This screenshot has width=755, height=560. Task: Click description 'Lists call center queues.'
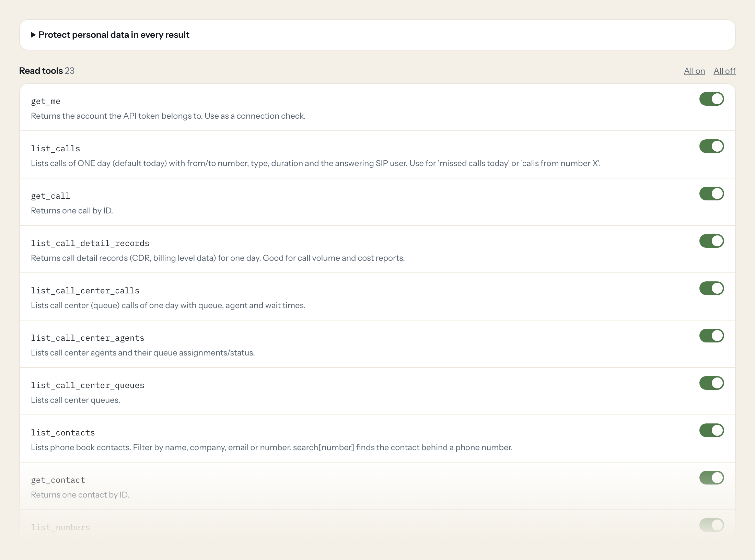(x=75, y=400)
